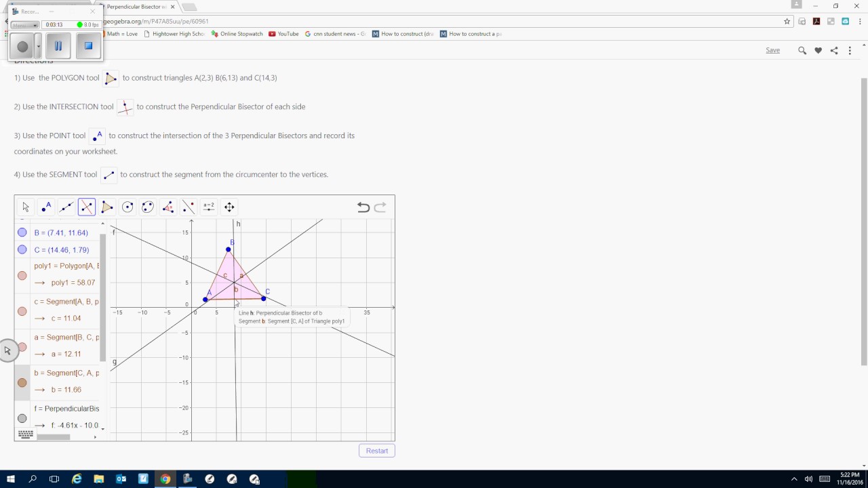The height and width of the screenshot is (488, 868).
Task: Open the YouTube bookmark
Action: tap(283, 34)
